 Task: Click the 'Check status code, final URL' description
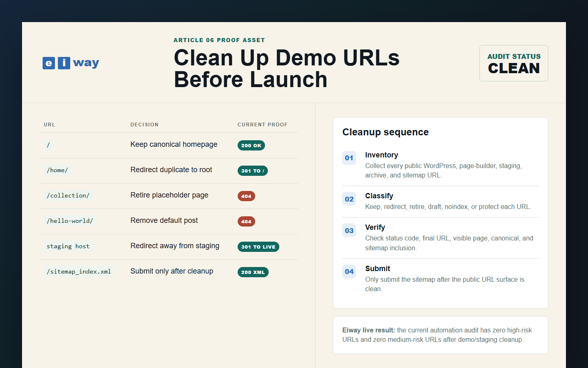(449, 243)
